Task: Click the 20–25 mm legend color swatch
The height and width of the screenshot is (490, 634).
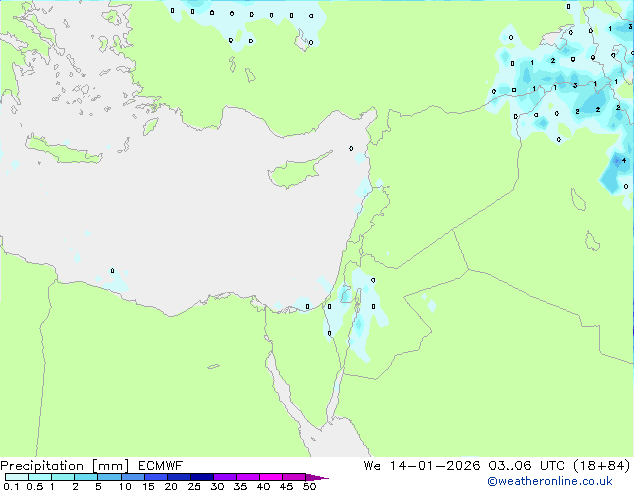Action: point(178,477)
